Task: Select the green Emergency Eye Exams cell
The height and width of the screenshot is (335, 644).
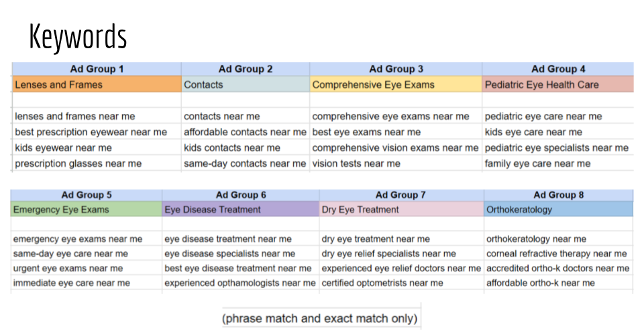Action: pyautogui.click(x=87, y=210)
